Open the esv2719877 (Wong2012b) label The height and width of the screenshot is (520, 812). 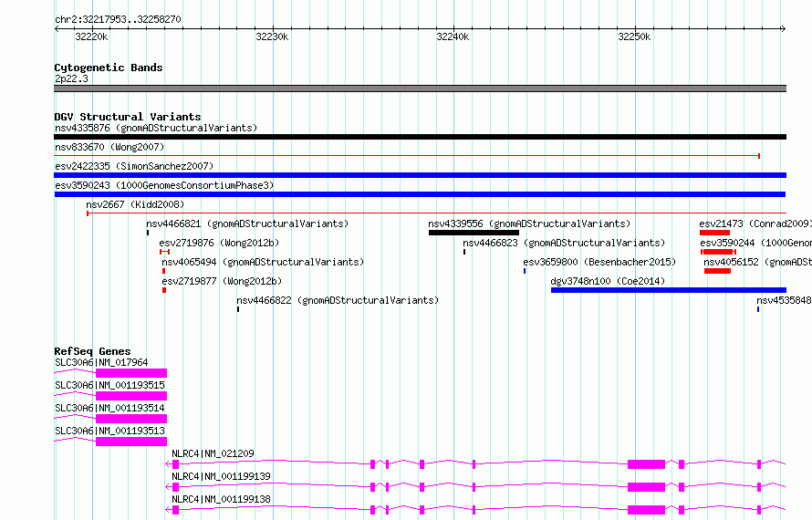coord(222,281)
